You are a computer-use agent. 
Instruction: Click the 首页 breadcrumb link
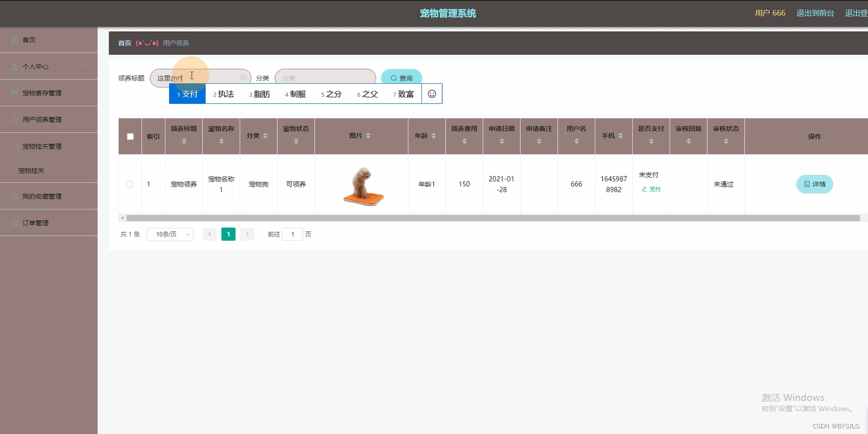tap(125, 43)
